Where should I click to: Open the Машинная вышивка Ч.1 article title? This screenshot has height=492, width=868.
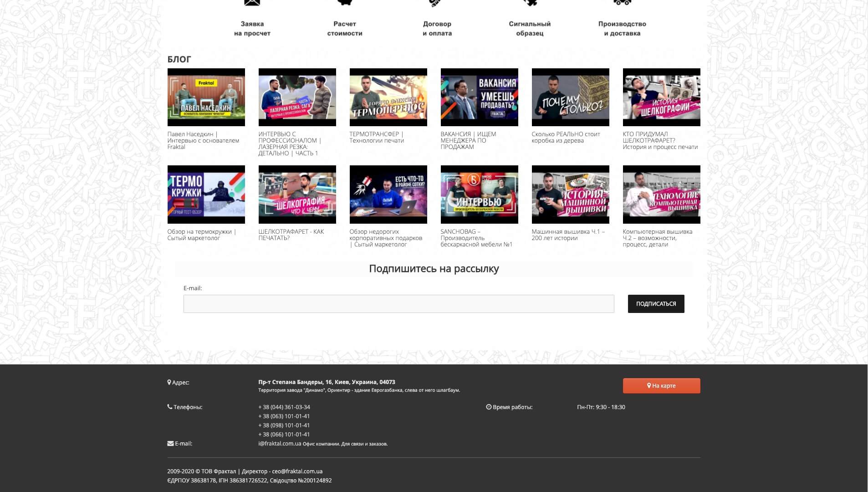pyautogui.click(x=568, y=235)
